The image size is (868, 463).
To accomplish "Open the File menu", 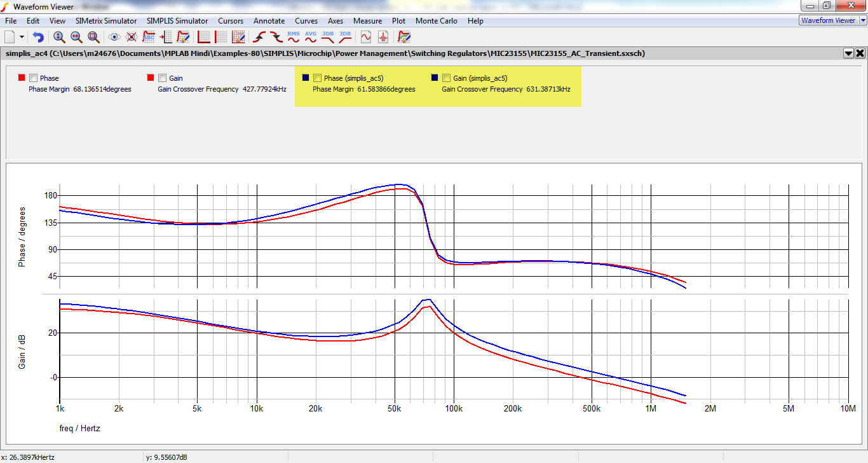I will click(11, 21).
